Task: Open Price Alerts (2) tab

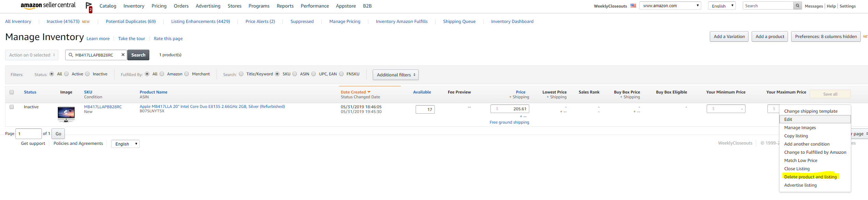Action: click(x=260, y=21)
